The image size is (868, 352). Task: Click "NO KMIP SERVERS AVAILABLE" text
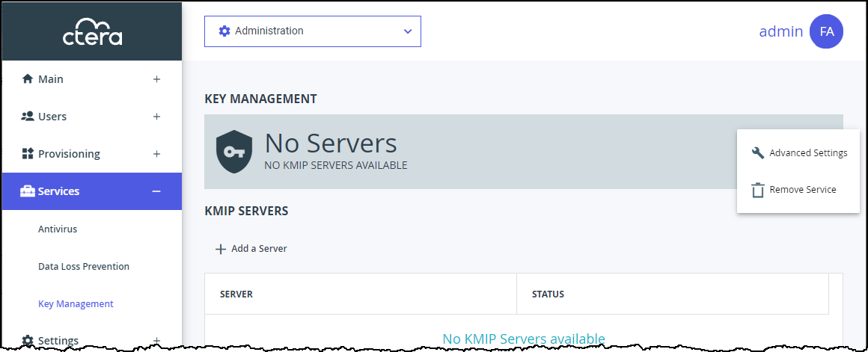[x=336, y=165]
